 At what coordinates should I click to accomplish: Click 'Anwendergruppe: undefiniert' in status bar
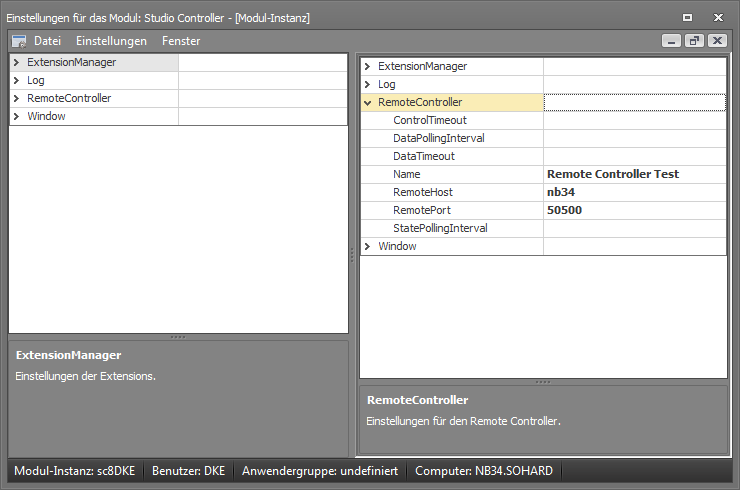[320, 471]
